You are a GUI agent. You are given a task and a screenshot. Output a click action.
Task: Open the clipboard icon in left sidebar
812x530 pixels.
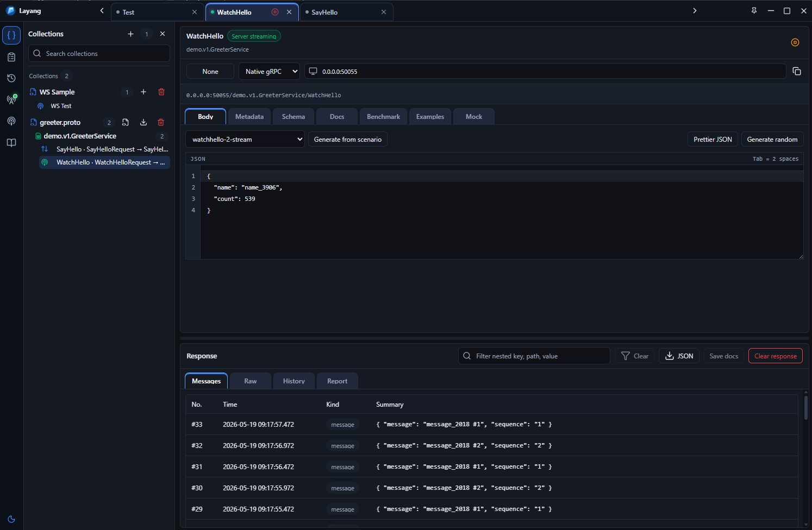pos(11,57)
